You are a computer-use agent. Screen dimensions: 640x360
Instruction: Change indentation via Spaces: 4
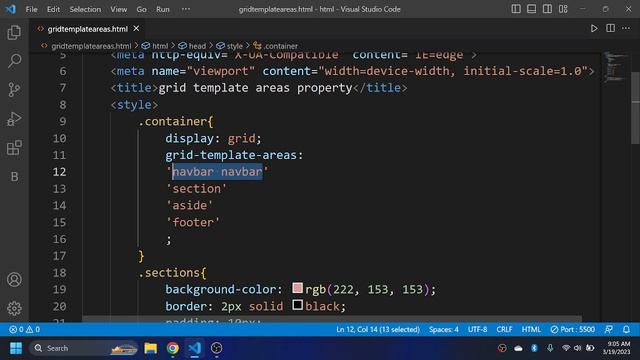pos(444,329)
